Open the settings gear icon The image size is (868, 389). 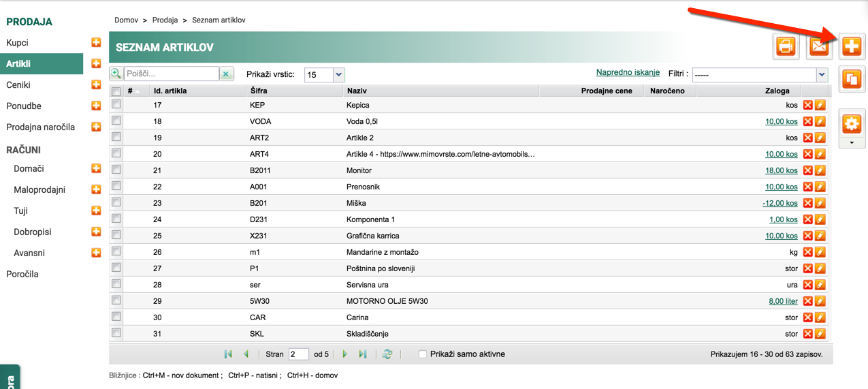[852, 123]
